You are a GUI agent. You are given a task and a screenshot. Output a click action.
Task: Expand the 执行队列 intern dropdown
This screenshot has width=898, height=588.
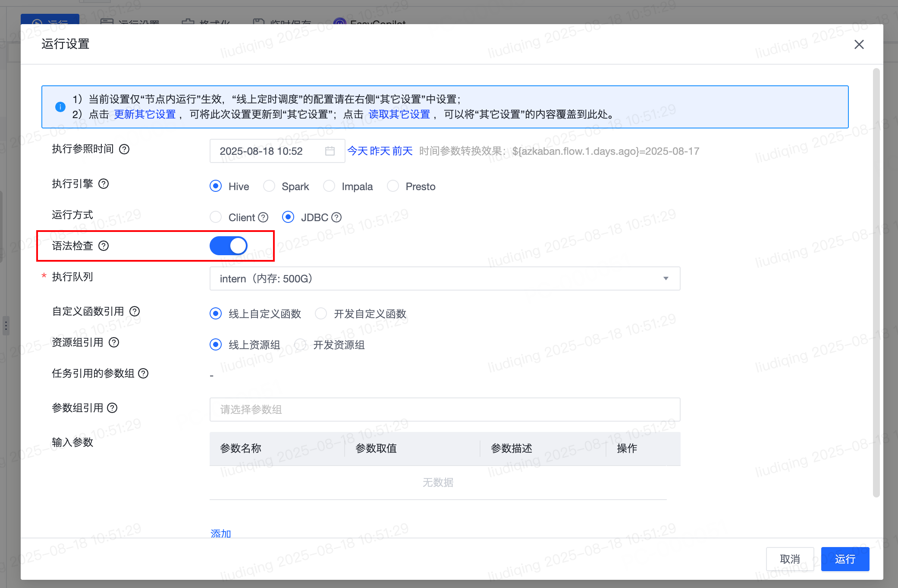[x=444, y=278]
